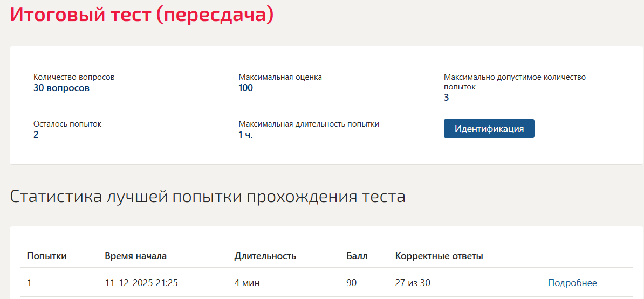Click the Максимально допустимое количество попыток label
Image resolution: width=644 pixels, height=299 pixels.
[515, 82]
